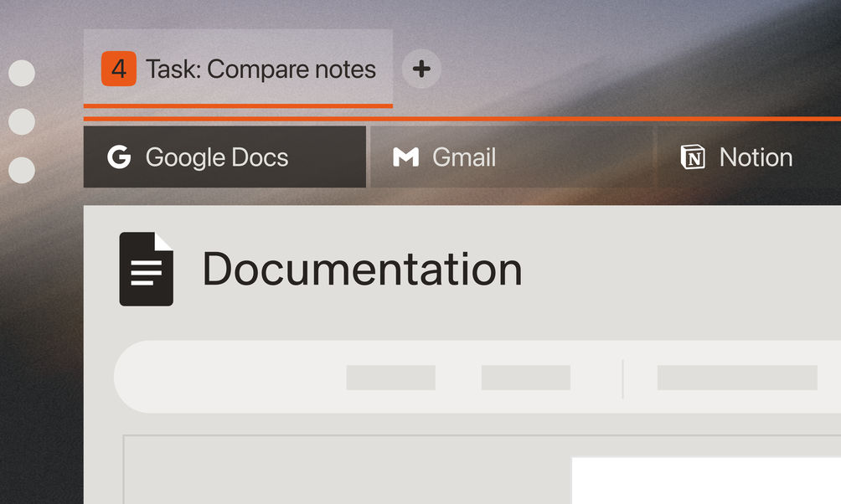Click the middle window control dot

(22, 121)
